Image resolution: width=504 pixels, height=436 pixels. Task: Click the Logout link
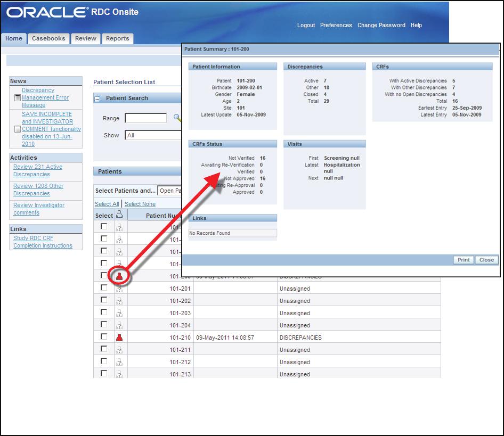306,25
